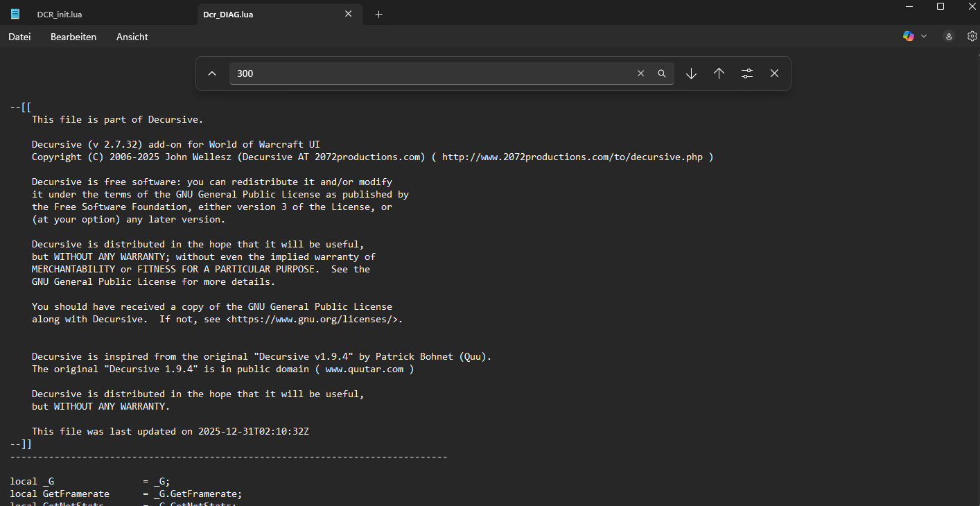The image size is (980, 506).
Task: Click the "(at your option) any later version." line
Action: tap(128, 219)
